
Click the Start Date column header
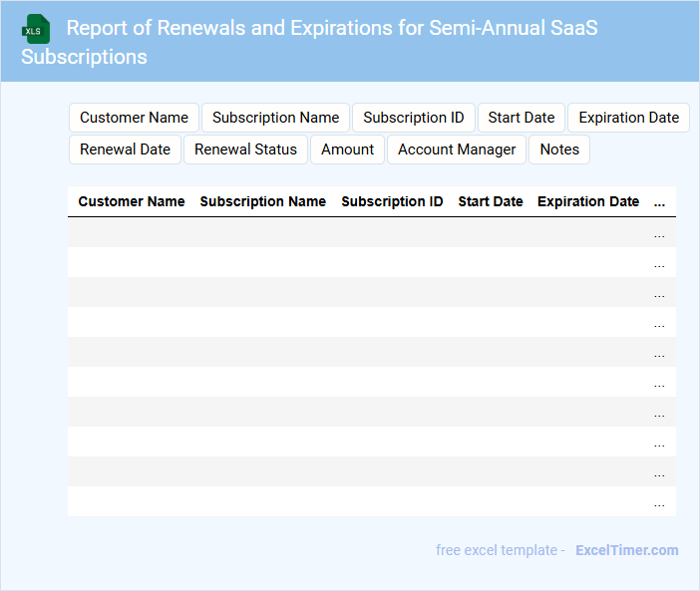(490, 201)
